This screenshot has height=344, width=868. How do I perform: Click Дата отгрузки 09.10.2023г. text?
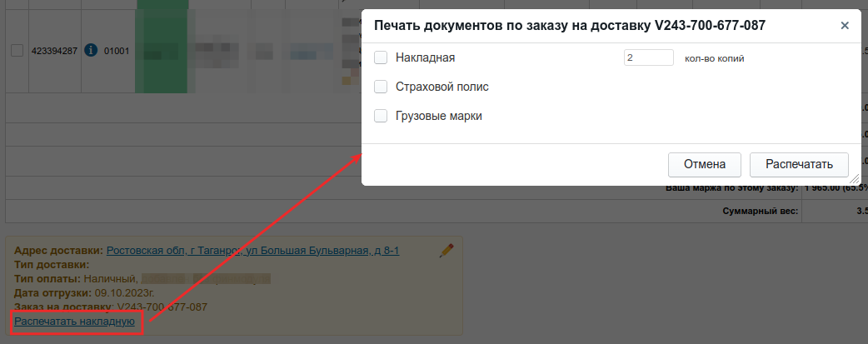84,293
